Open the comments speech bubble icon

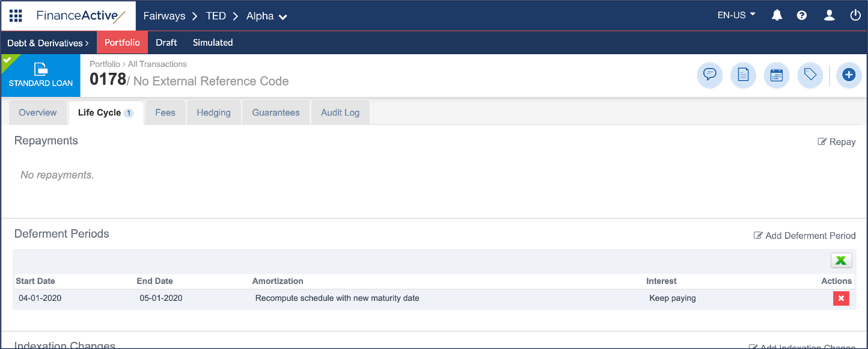pyautogui.click(x=710, y=75)
